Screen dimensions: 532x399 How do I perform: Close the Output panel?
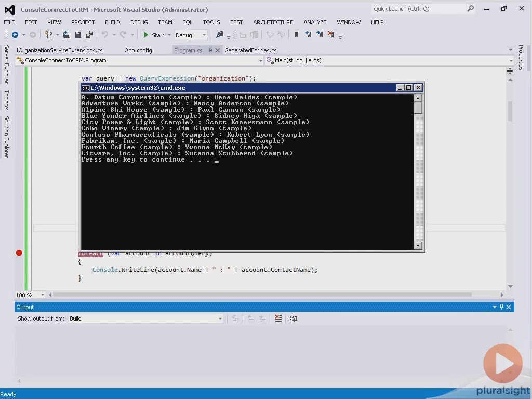509,307
